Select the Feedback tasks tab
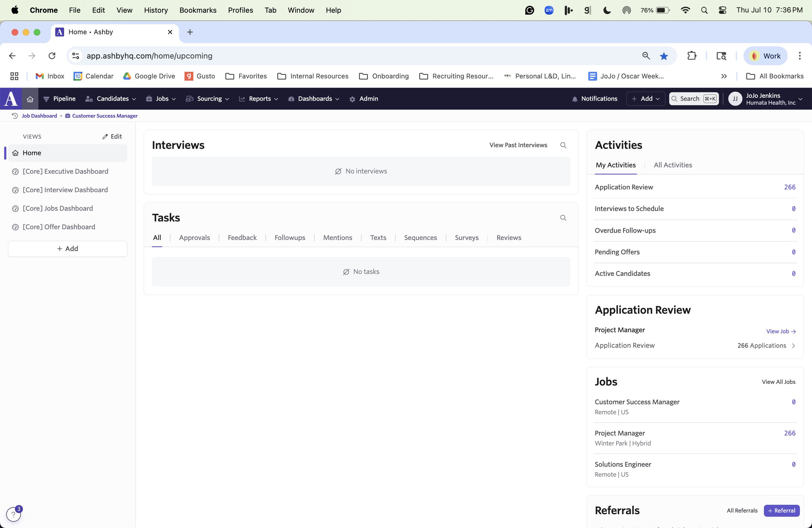This screenshot has height=528, width=812. click(x=242, y=238)
